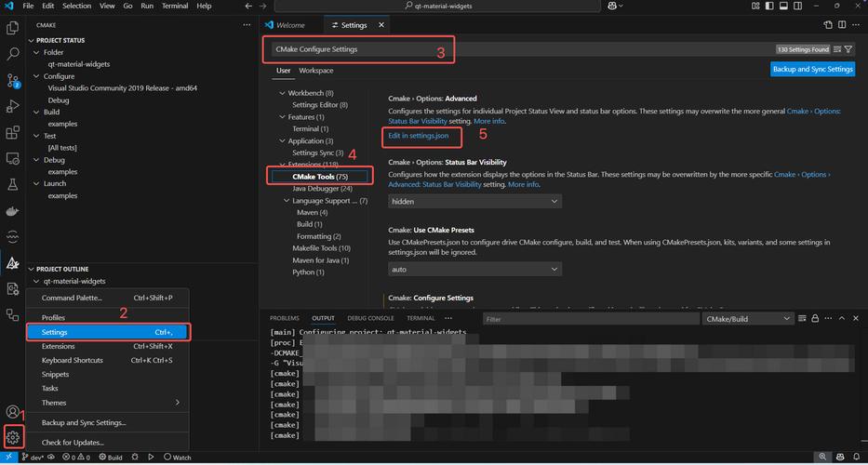This screenshot has width=868, height=465.
Task: Click the output word wrap list icon
Action: pyautogui.click(x=802, y=318)
